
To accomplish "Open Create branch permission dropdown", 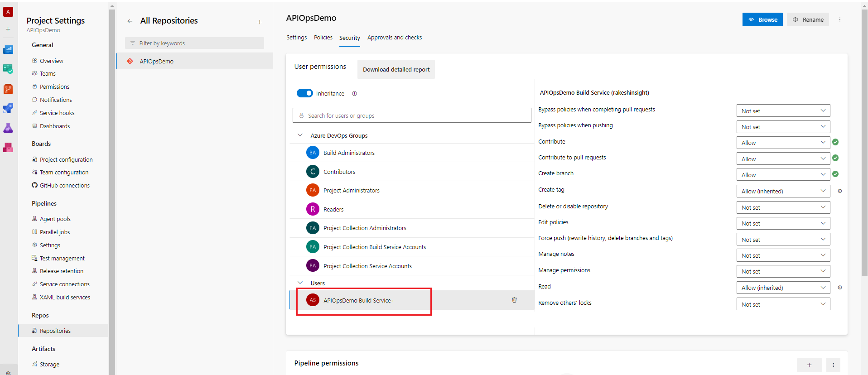I will 783,175.
